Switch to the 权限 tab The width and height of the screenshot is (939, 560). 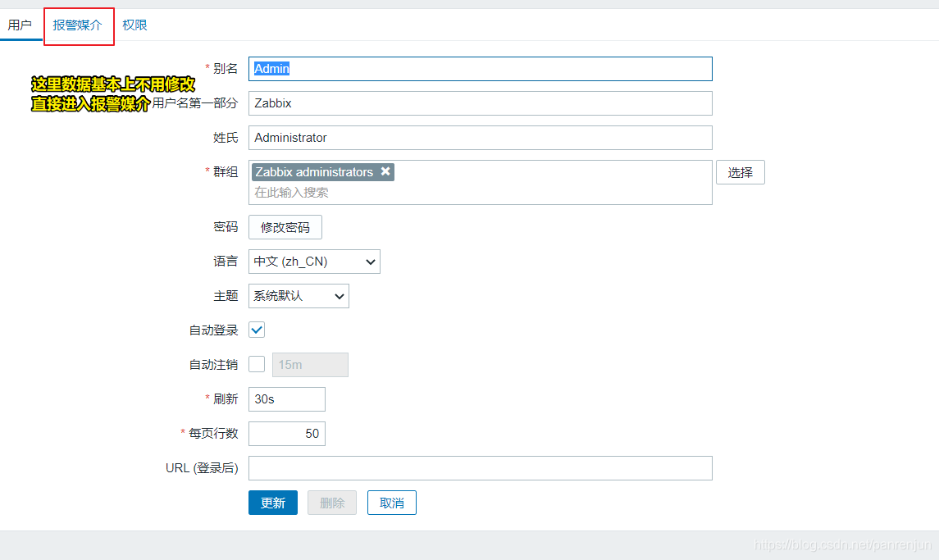tap(134, 25)
